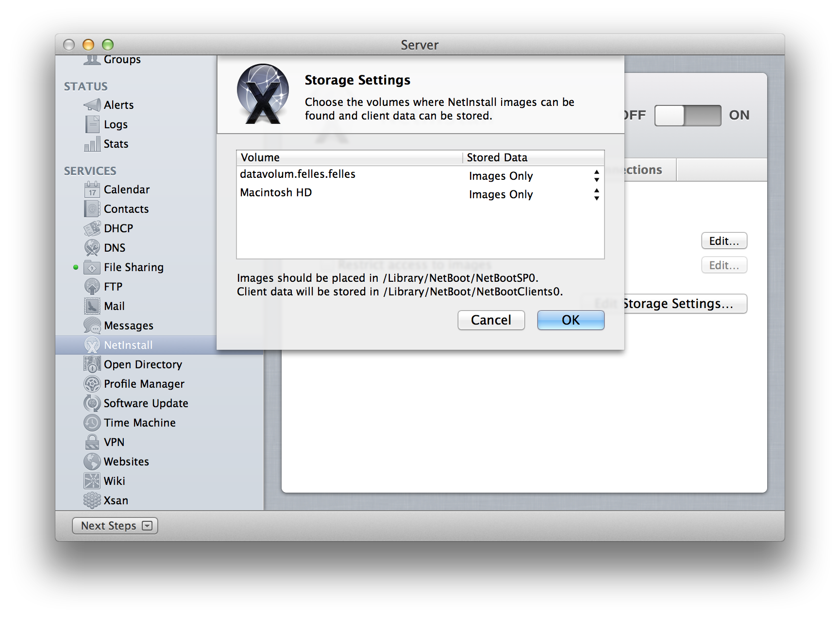Click the green zoom window button
840x618 pixels.
click(x=108, y=45)
